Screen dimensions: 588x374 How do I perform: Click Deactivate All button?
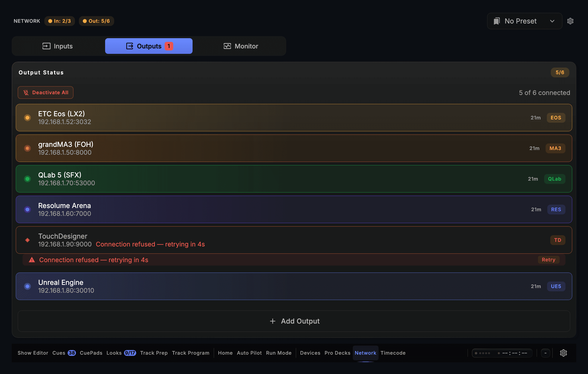[46, 93]
